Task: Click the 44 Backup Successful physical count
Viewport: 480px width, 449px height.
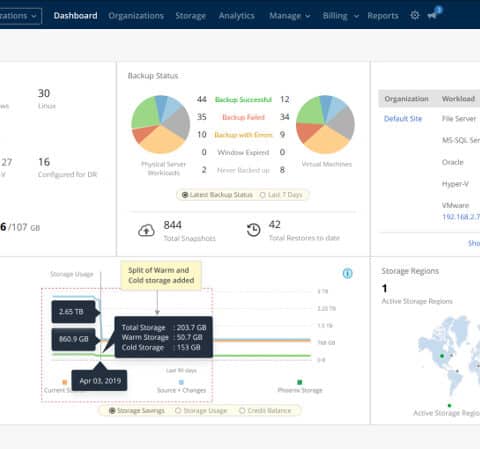Action: coord(202,99)
